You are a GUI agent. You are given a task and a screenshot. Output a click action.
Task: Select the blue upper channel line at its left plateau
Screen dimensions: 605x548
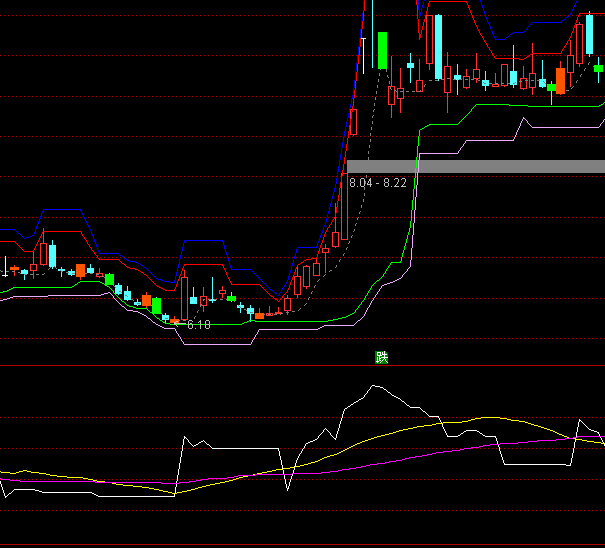point(65,211)
